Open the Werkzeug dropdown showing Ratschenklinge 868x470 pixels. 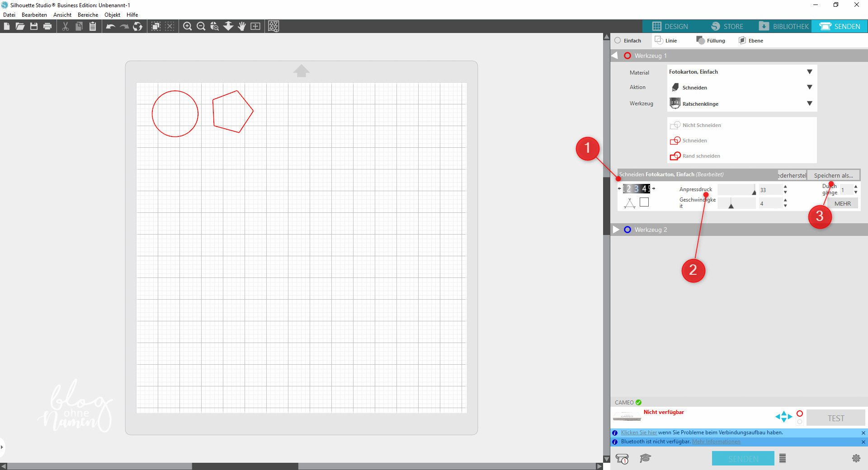[741, 103]
